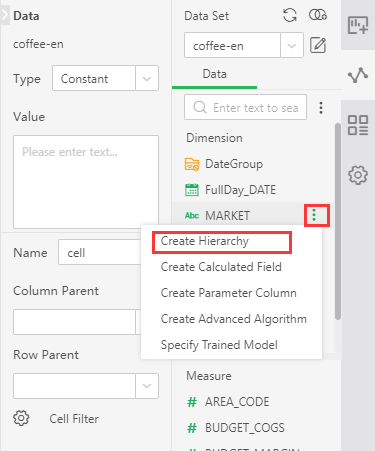This screenshot has height=451, width=375.
Task: Select Create Hierarchy from the menu
Action: click(x=205, y=241)
